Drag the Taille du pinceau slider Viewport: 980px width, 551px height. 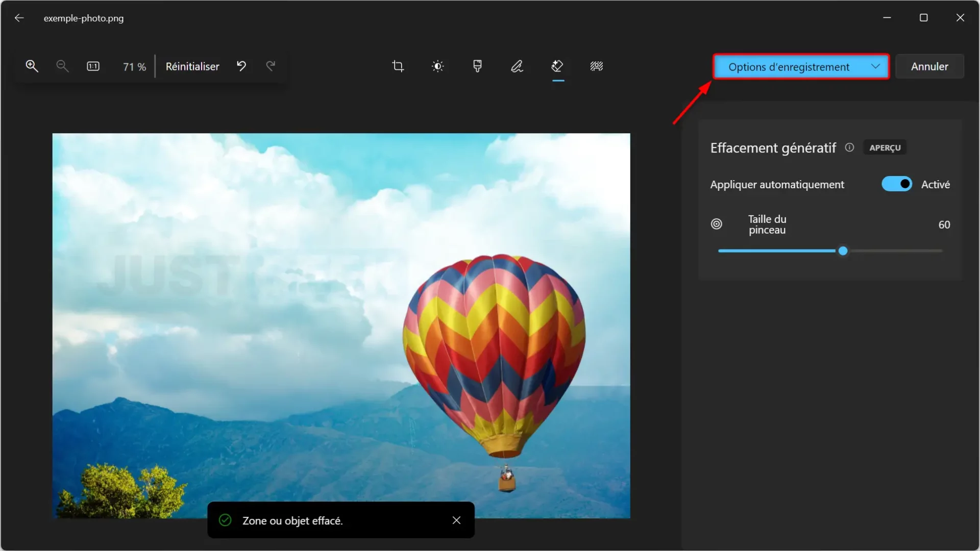pos(842,251)
